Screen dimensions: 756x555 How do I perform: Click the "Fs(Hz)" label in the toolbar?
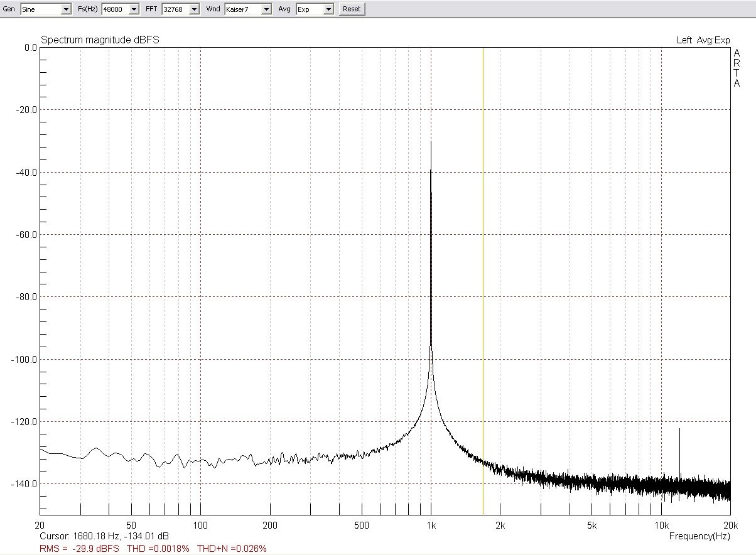[87, 9]
